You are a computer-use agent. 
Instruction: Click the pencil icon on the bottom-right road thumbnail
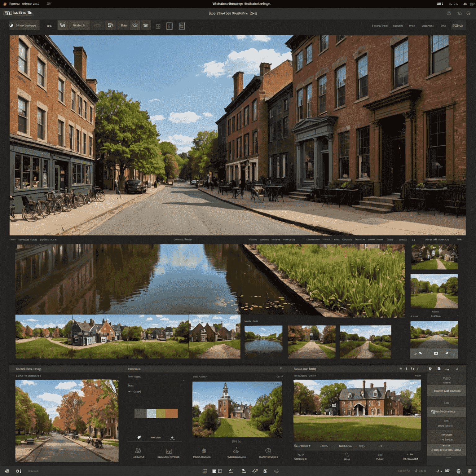point(421,353)
